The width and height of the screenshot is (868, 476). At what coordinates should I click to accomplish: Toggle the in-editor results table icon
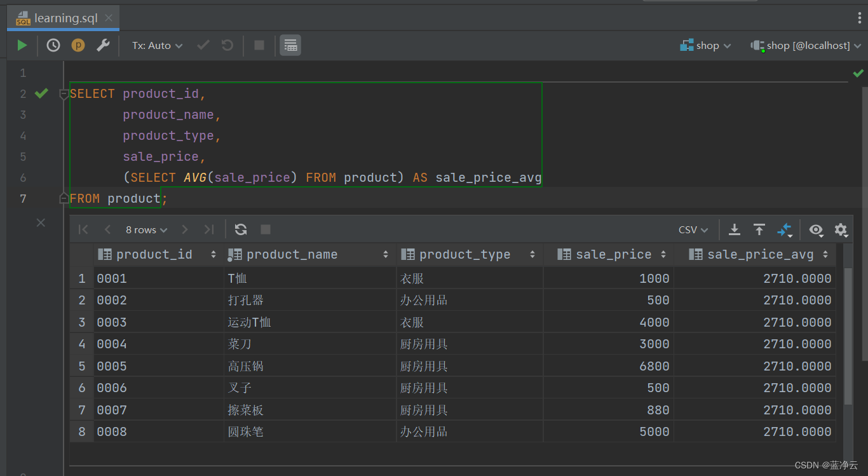290,45
